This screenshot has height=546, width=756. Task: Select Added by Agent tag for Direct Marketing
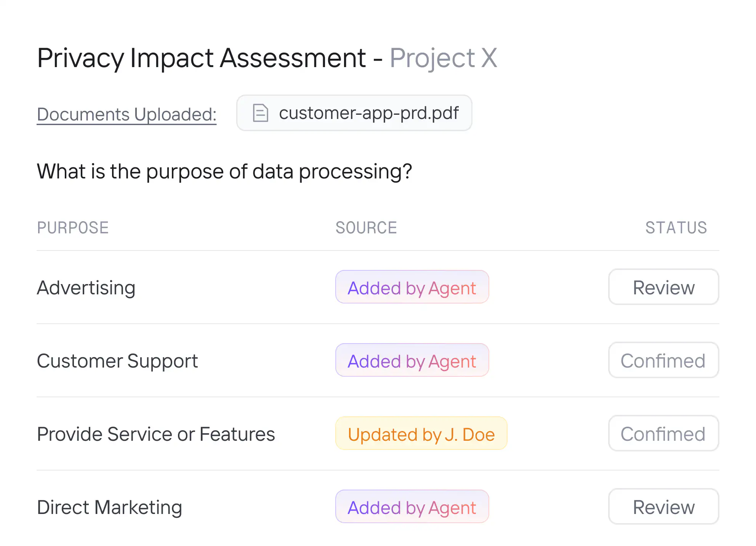click(x=412, y=507)
